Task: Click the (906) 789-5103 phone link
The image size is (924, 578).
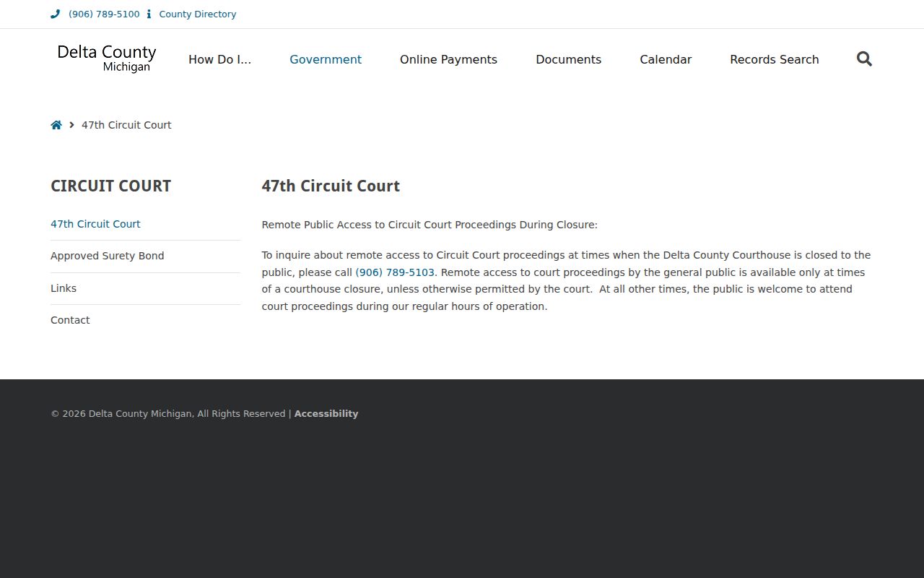Action: pyautogui.click(x=395, y=272)
